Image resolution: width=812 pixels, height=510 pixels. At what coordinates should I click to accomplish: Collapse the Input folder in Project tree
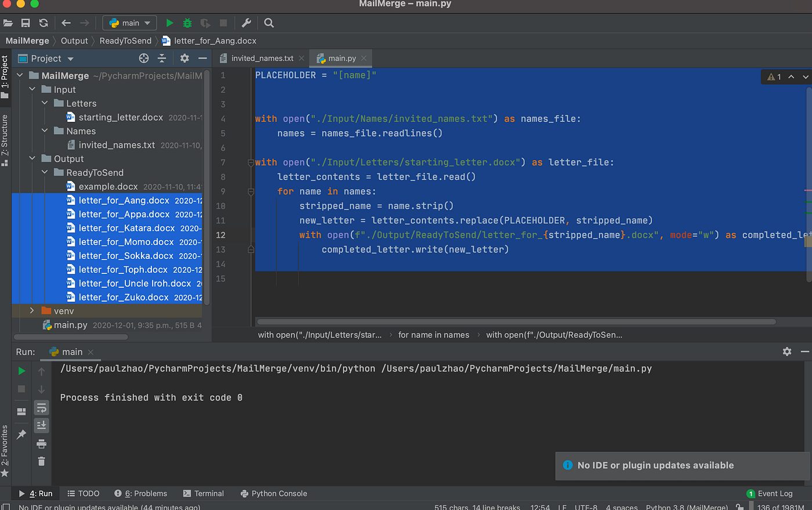(32, 89)
